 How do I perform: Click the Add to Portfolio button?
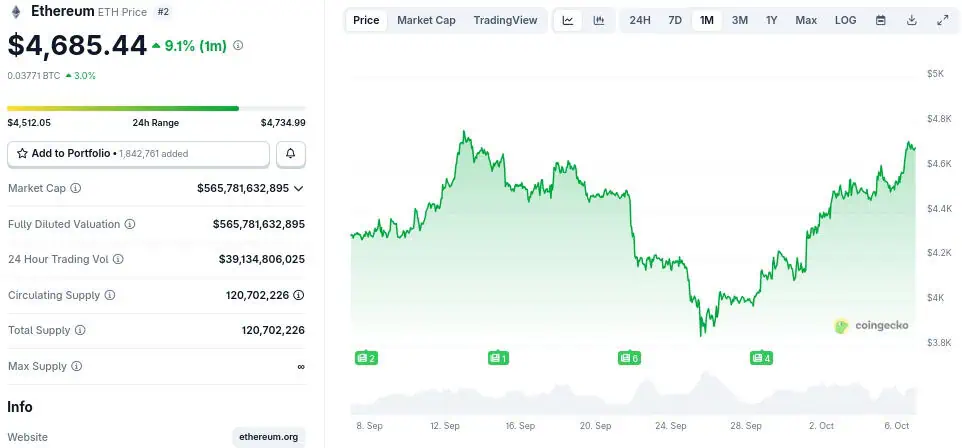click(x=138, y=154)
